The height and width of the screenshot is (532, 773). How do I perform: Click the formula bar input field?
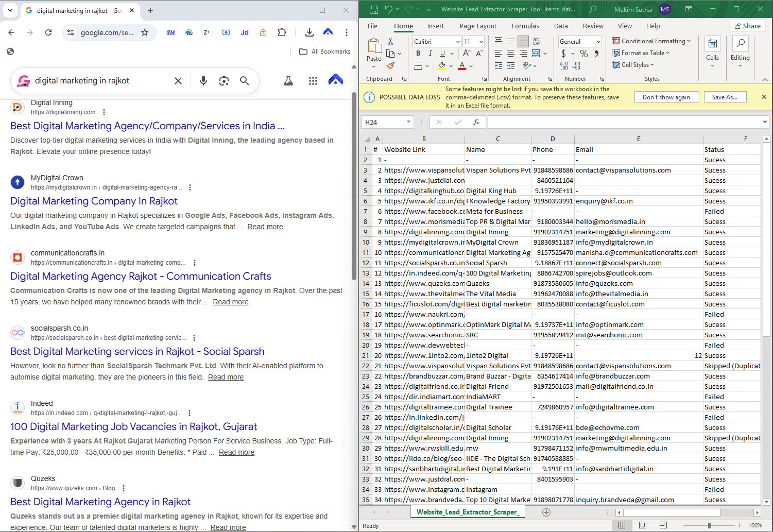(x=624, y=122)
